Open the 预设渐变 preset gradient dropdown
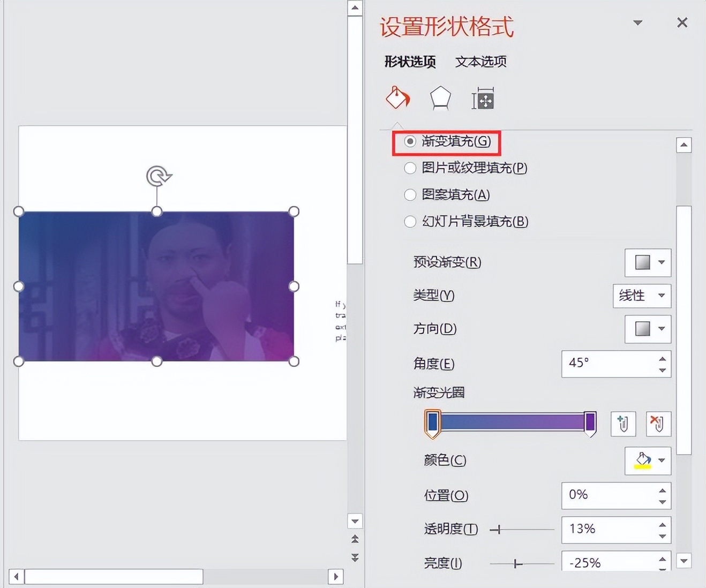Image resolution: width=706 pixels, height=588 pixels. pyautogui.click(x=648, y=262)
